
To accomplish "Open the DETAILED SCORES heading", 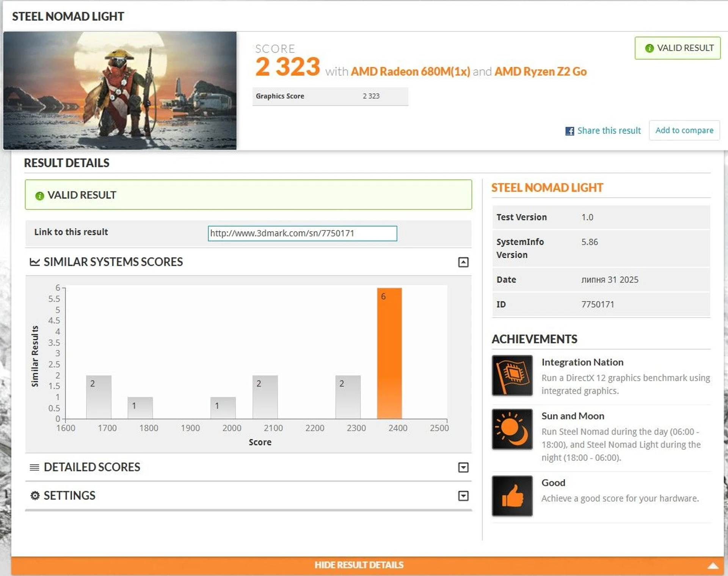I will [x=92, y=467].
